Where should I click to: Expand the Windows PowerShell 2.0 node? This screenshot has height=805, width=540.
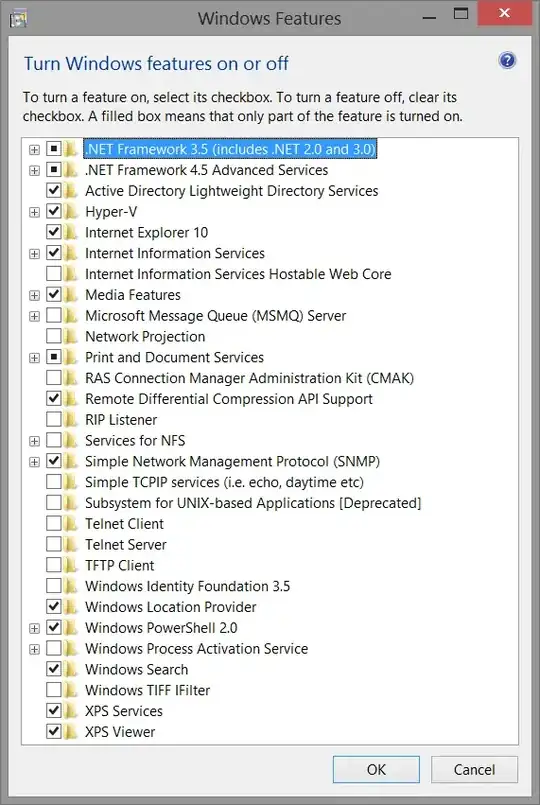(x=34, y=628)
